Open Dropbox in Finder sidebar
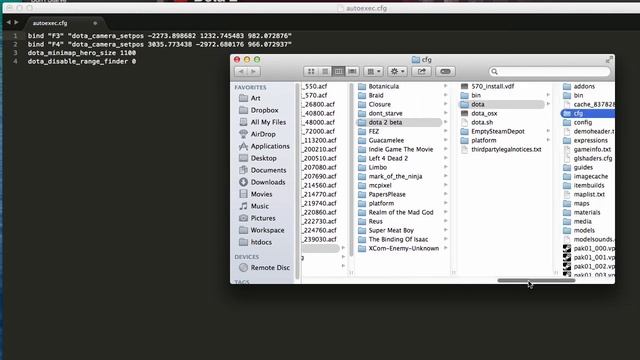640x360 pixels. click(x=264, y=110)
